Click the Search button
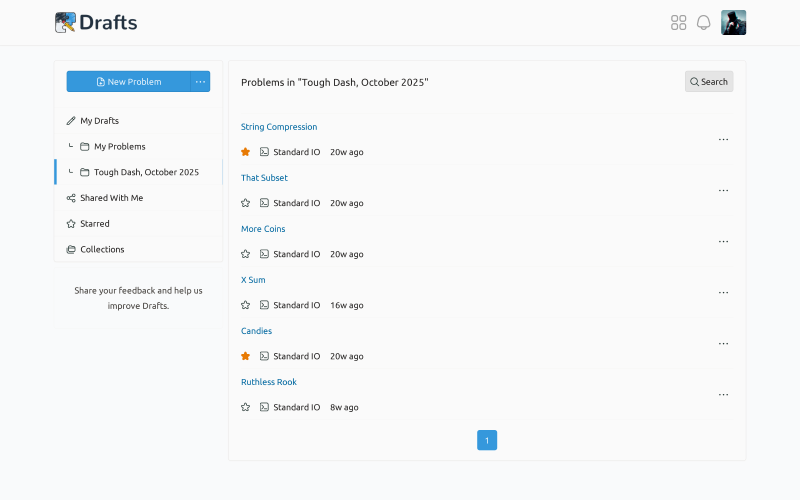The height and width of the screenshot is (500, 800). click(709, 82)
